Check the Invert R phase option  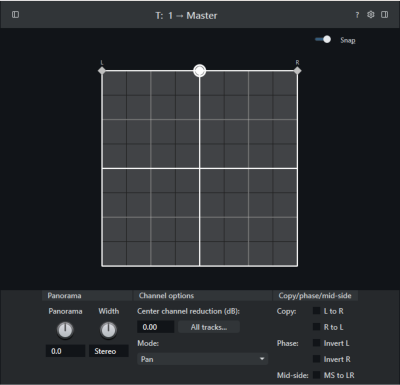pyautogui.click(x=316, y=359)
